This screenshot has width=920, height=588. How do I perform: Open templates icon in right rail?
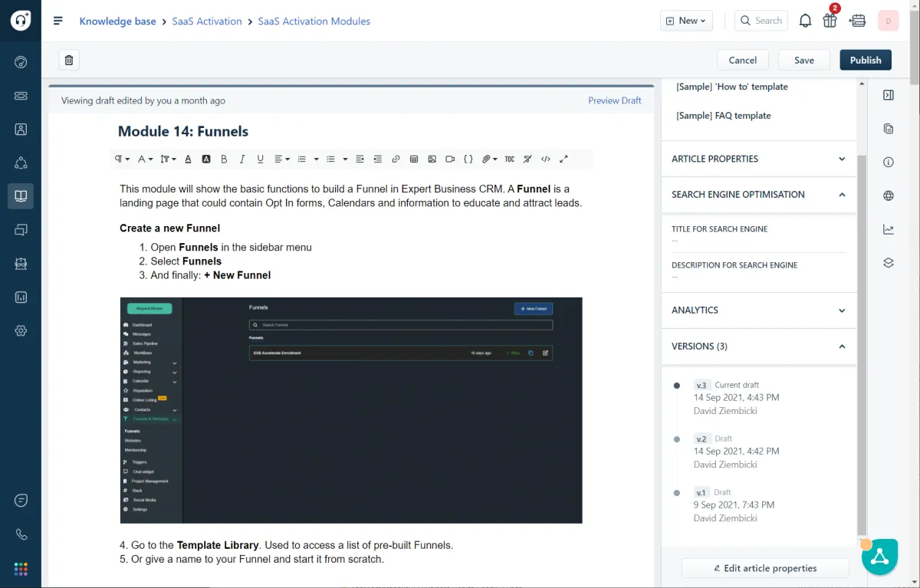(x=889, y=129)
